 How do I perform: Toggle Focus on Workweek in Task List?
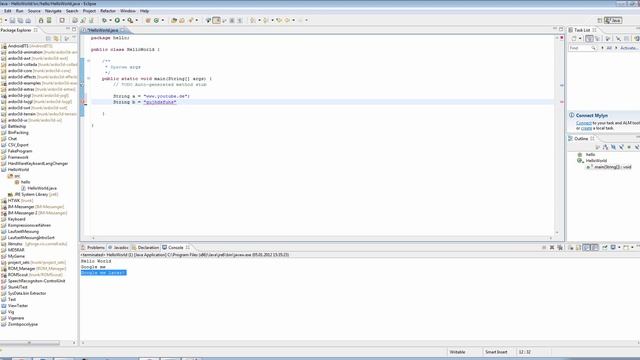point(607,38)
